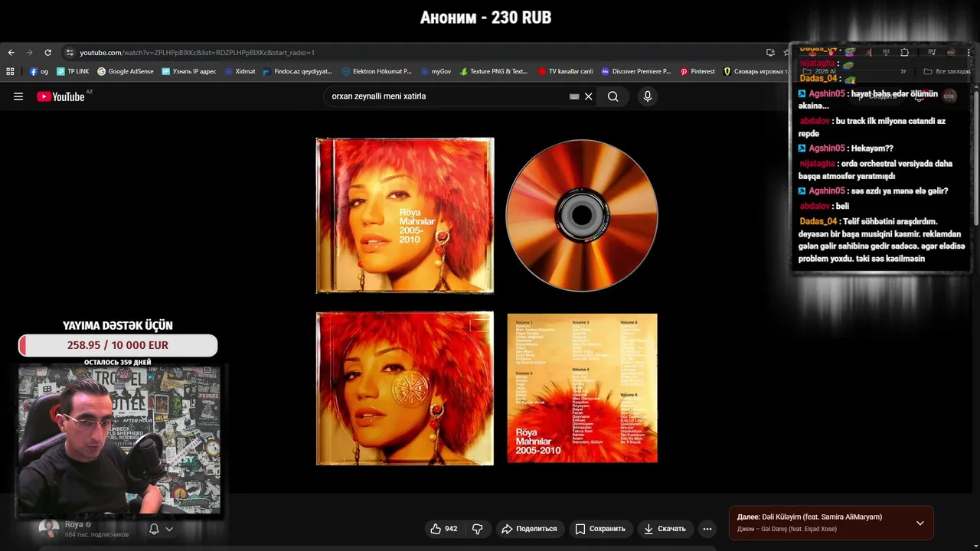Click the orange CD disc image
The image size is (980, 551).
point(582,215)
